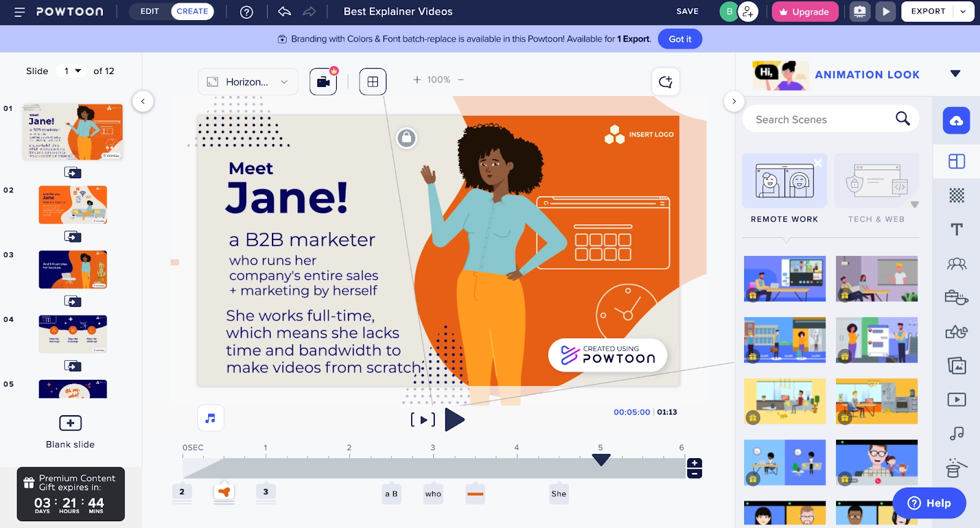Switch to EDIT mode
Viewport: 980px width, 528px height.
point(149,12)
